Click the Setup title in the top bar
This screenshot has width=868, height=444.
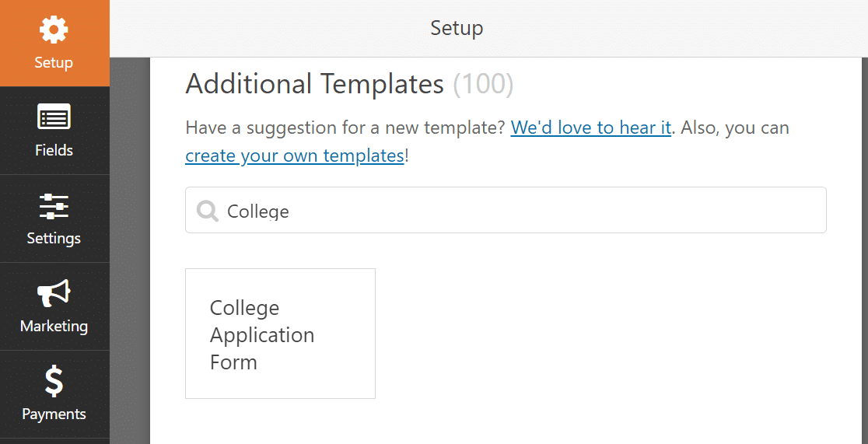pyautogui.click(x=457, y=28)
